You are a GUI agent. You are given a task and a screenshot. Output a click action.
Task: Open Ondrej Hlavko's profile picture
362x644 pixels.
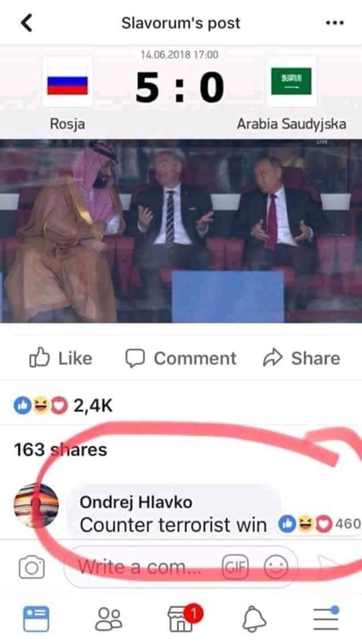[x=36, y=505]
